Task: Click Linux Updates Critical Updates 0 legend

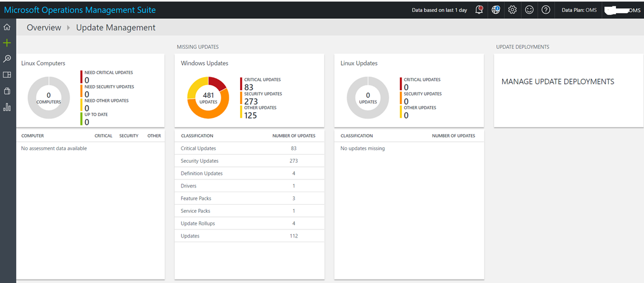Action: click(x=421, y=84)
